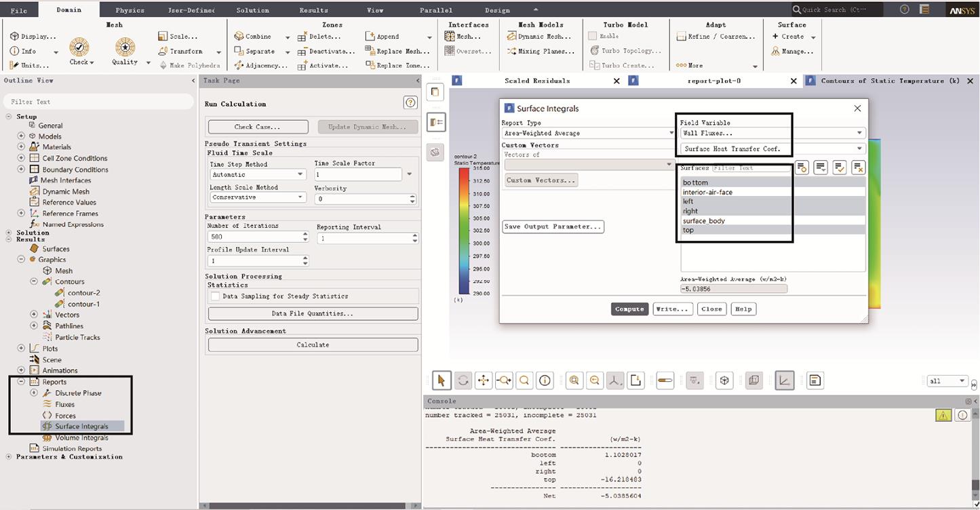Viewport: 980px width, 510px height.
Task: Click the plot axes icon in graphics toolbar
Action: tap(785, 380)
